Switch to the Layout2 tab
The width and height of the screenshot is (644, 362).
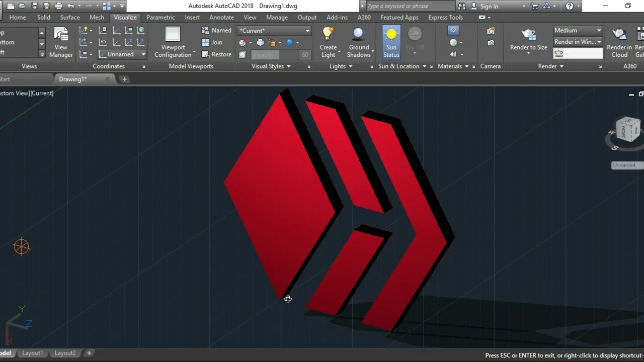pos(65,353)
